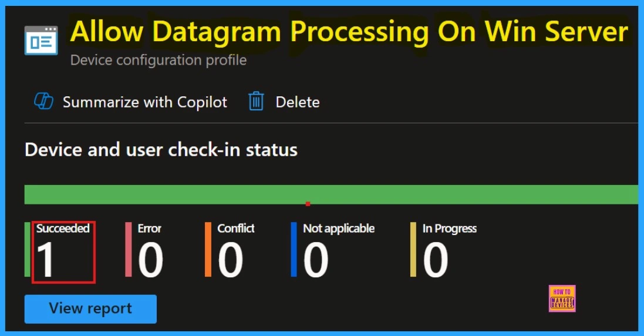
Task: Click the Error count of 0
Action: pyautogui.click(x=150, y=260)
